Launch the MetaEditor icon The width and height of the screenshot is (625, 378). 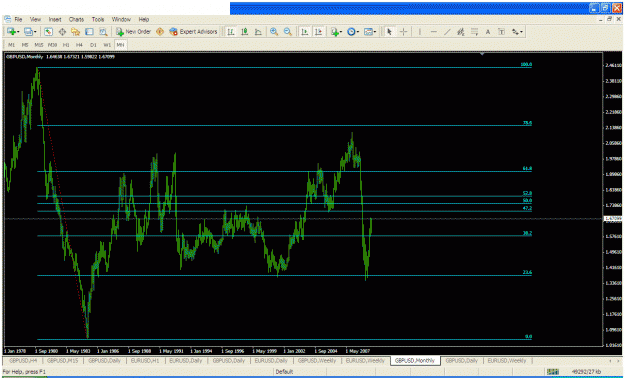[x=160, y=32]
